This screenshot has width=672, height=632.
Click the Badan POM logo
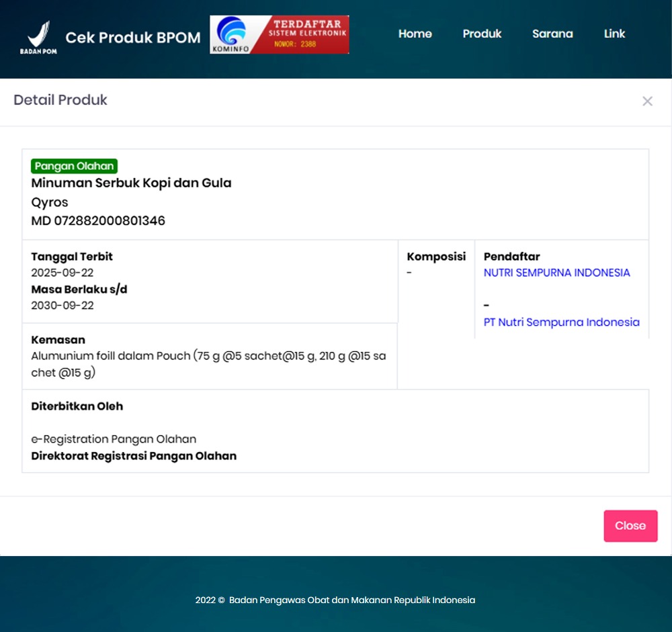click(38, 37)
